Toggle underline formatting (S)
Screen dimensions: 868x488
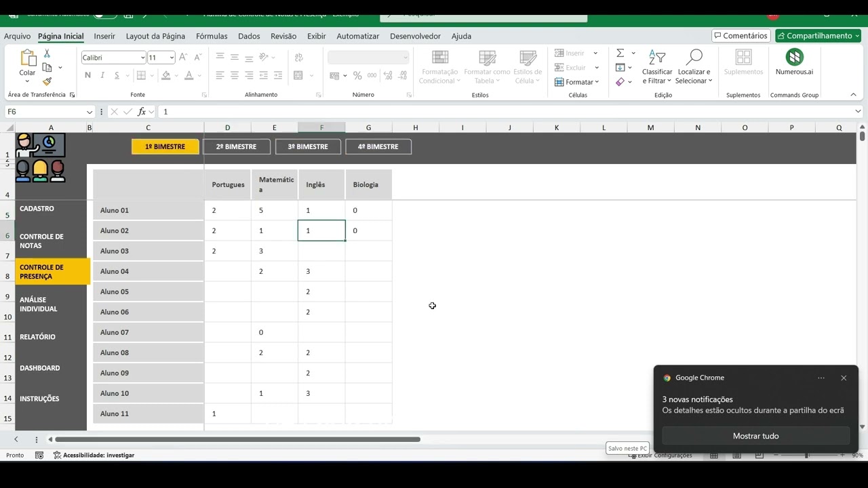[x=117, y=75]
